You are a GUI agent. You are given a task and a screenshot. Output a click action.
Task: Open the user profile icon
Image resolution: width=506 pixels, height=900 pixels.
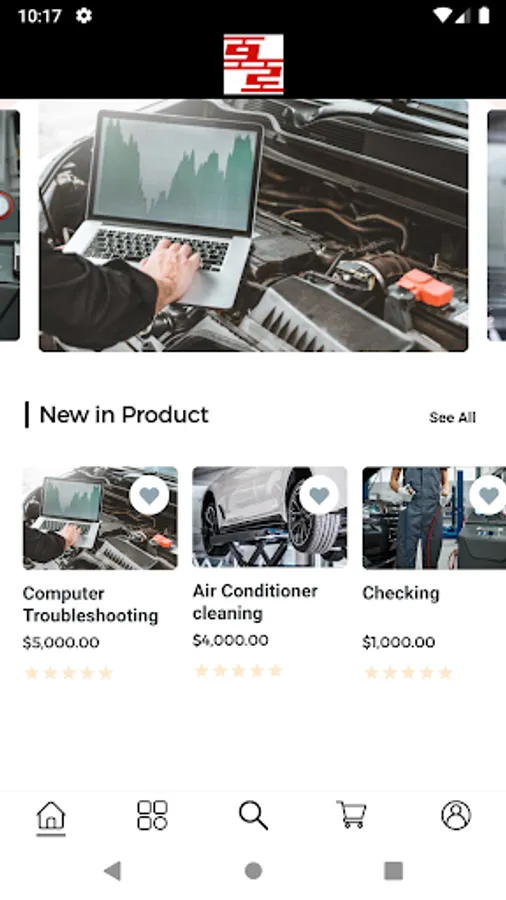[456, 815]
